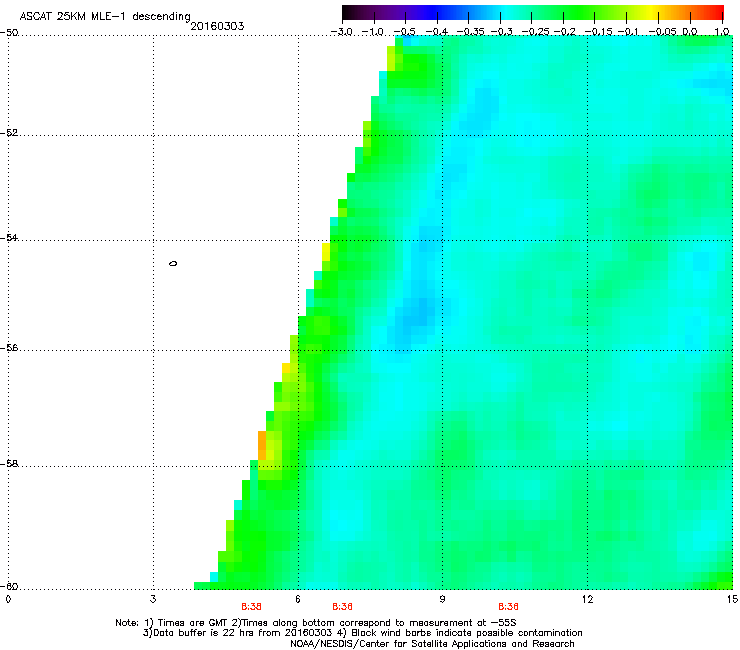Click the date label 20160303
740x650 pixels.
click(x=217, y=26)
